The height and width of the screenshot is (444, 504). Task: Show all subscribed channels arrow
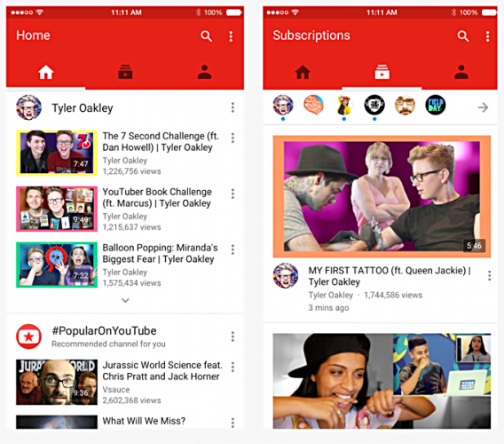coord(483,107)
